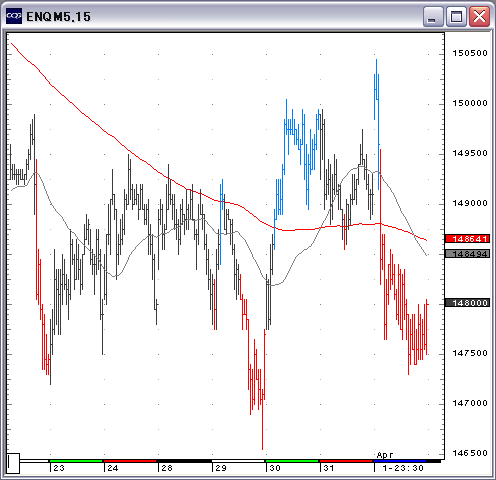Click the gray 148494 moving average label
This screenshot has height=480, width=496.
[468, 254]
